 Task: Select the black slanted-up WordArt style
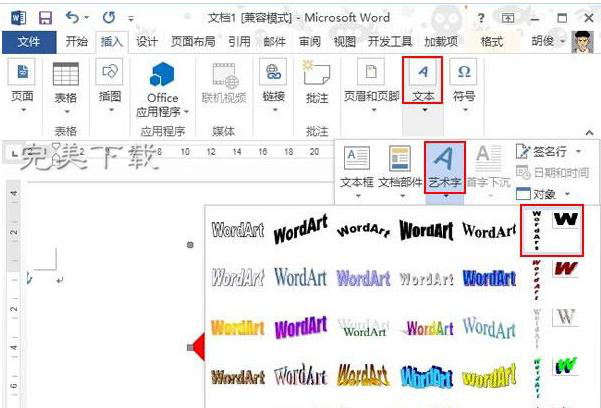click(301, 229)
